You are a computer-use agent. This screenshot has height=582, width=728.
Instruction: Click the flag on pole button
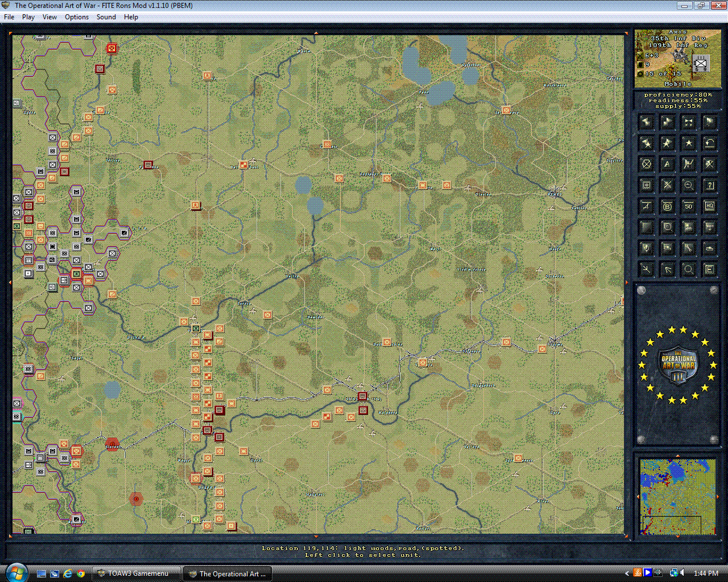709,122
